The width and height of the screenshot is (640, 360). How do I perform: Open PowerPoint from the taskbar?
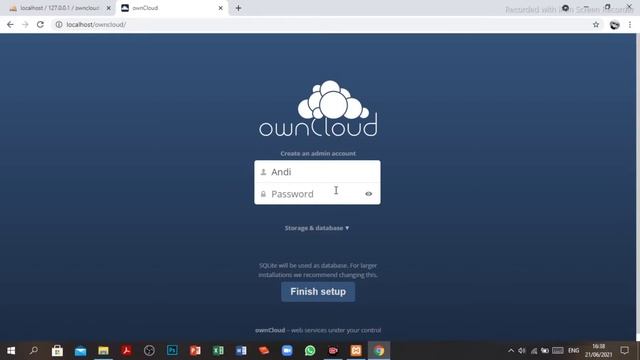coord(195,351)
